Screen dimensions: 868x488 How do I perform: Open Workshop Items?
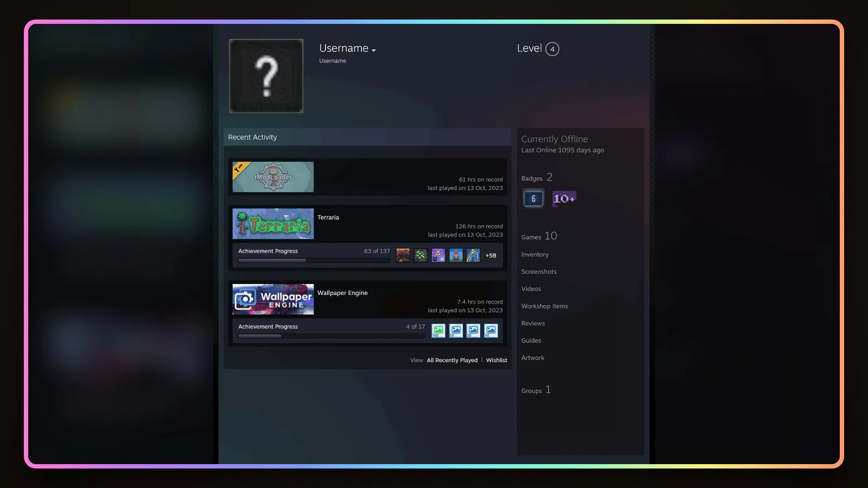[545, 306]
